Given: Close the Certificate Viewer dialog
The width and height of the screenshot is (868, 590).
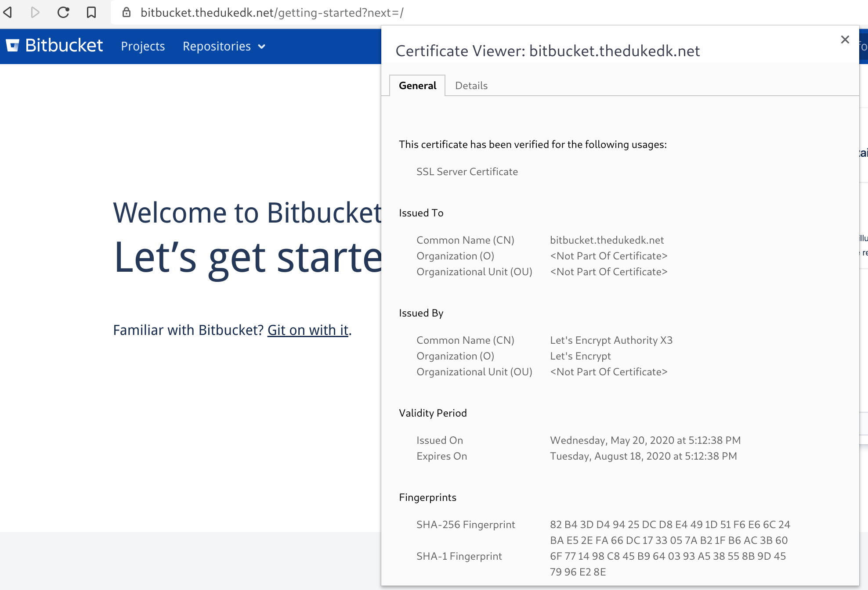Looking at the screenshot, I should 845,40.
